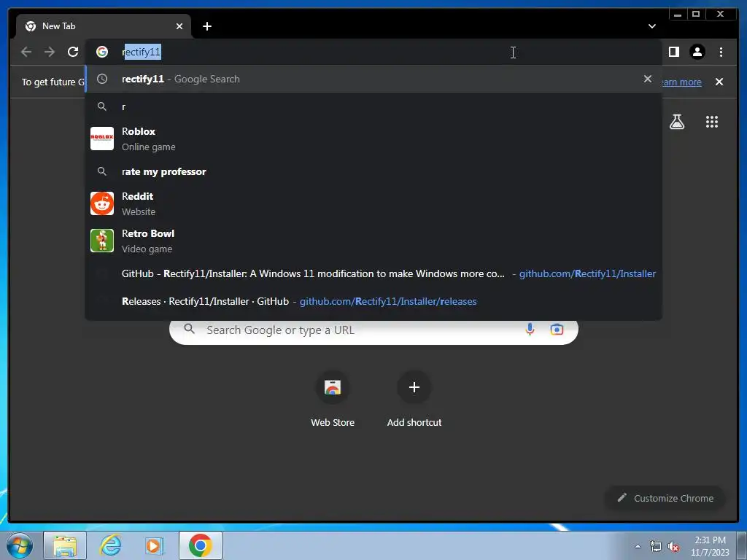The width and height of the screenshot is (747, 560).
Task: Open Releases Rectify11/Installer GitHub suggestion
Action: click(373, 301)
